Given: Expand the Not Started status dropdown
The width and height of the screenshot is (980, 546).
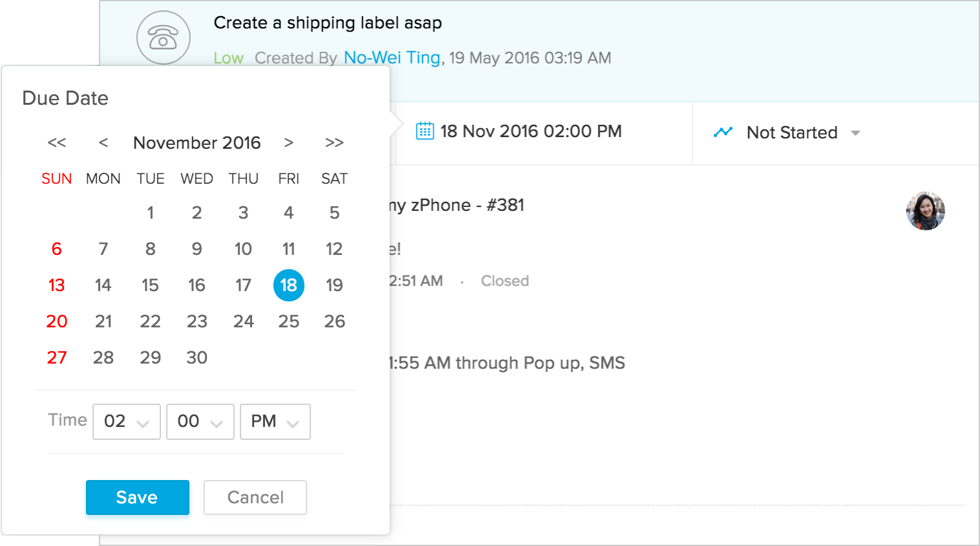Looking at the screenshot, I should pos(855,133).
